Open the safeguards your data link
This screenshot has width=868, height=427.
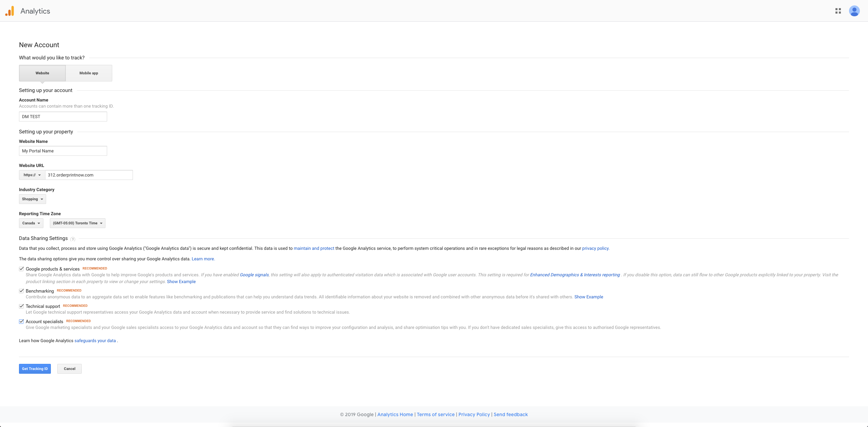point(95,341)
